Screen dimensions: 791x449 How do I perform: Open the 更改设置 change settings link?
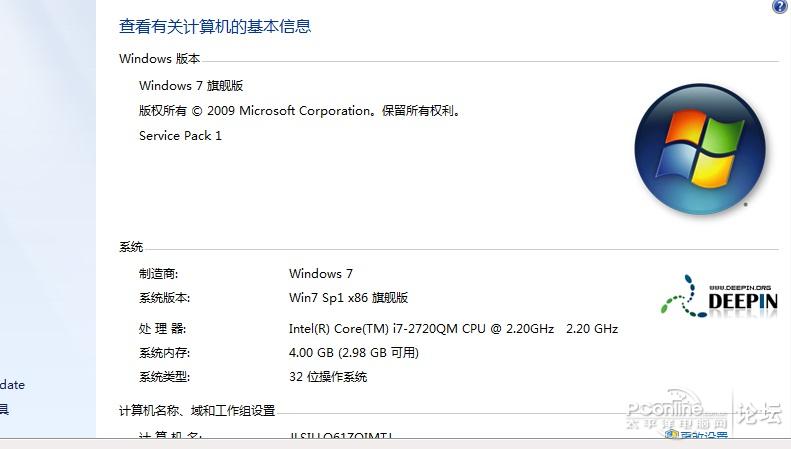tap(703, 435)
